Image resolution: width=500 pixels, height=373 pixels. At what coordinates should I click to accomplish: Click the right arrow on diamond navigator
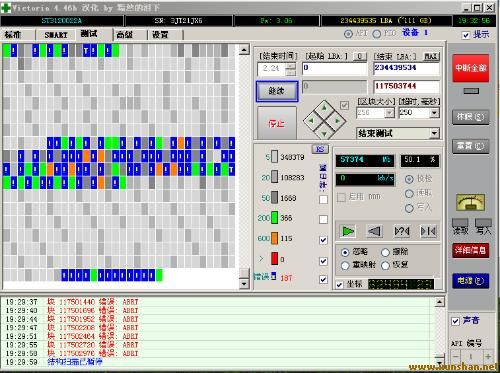337,121
